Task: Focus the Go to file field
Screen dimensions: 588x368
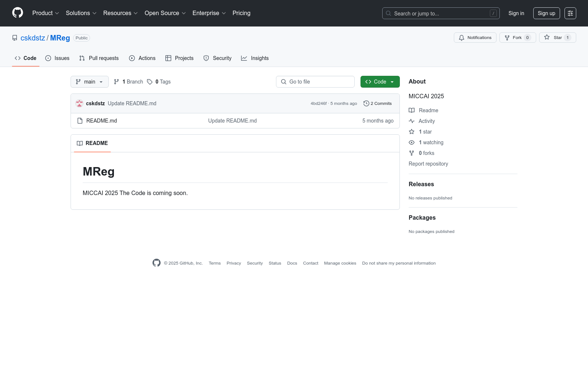Action: click(x=315, y=82)
